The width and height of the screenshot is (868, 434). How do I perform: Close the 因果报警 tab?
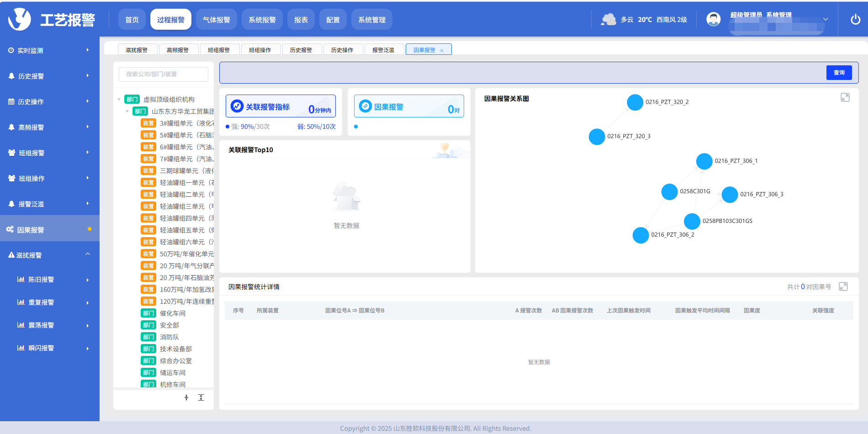click(x=442, y=51)
